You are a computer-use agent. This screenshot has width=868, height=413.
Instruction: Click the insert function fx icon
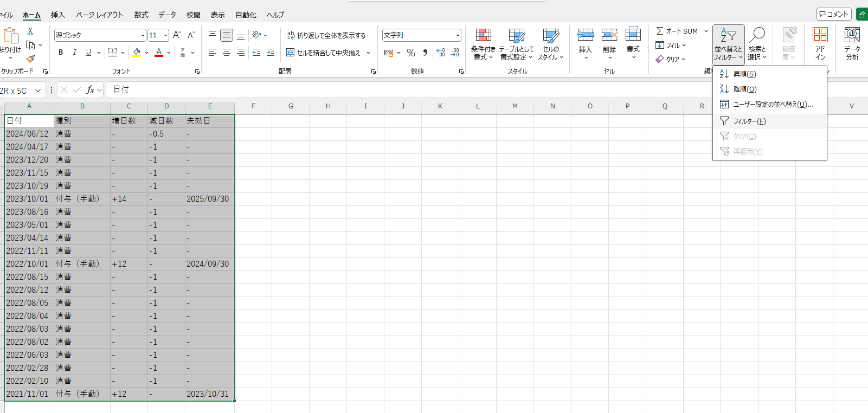(x=90, y=90)
